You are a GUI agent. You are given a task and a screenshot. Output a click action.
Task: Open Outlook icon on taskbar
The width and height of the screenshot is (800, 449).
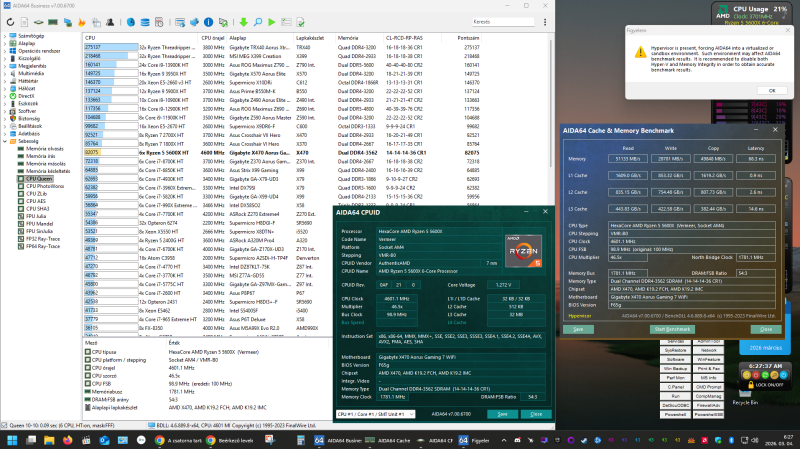pos(105,440)
